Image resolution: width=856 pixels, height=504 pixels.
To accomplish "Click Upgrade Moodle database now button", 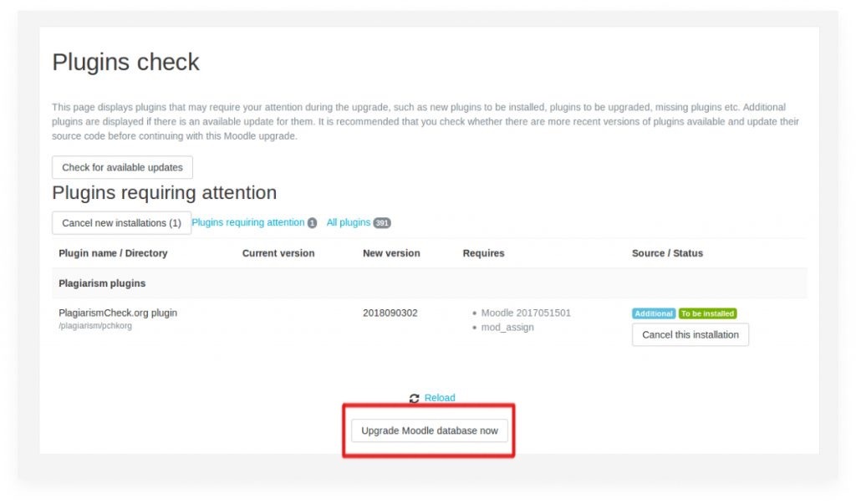I will coord(429,430).
